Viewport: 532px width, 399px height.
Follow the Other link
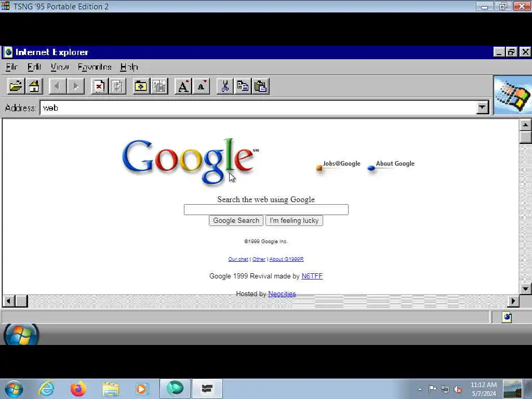(x=259, y=259)
